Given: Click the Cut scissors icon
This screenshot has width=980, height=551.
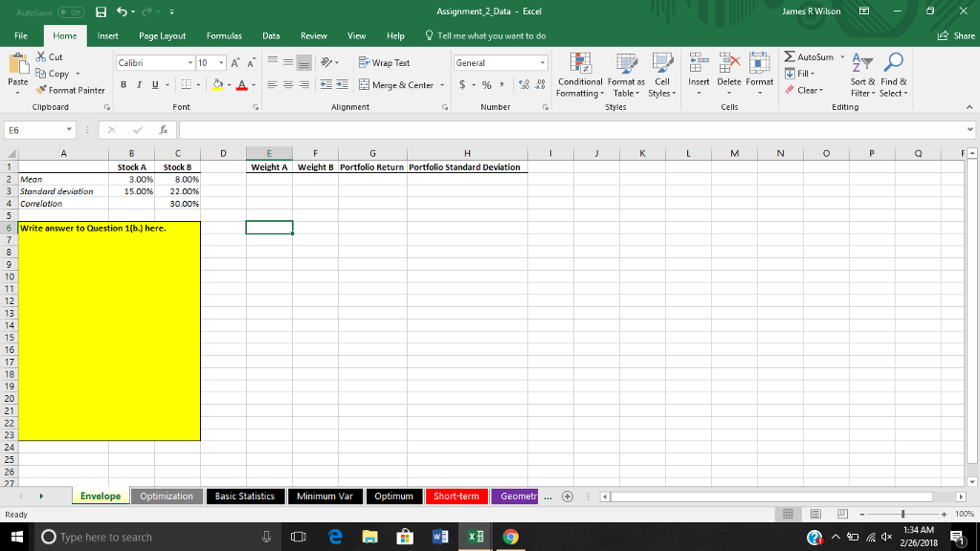Looking at the screenshot, I should tap(41, 56).
